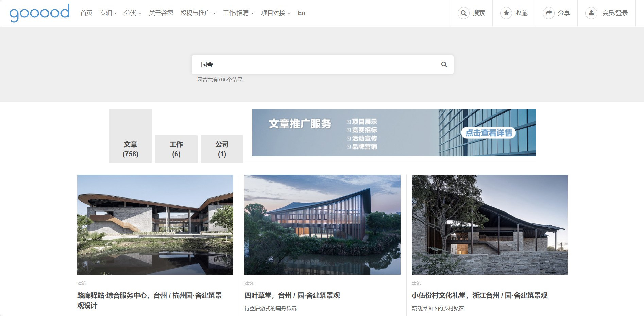Open search via the top 搜索 icon
This screenshot has width=644, height=316.
(463, 13)
